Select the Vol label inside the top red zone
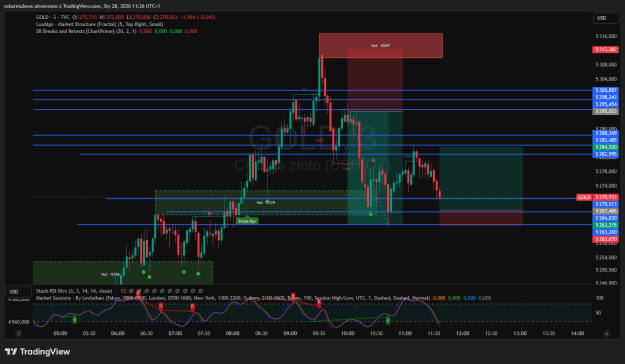The height and width of the screenshot is (364, 625). coord(380,45)
